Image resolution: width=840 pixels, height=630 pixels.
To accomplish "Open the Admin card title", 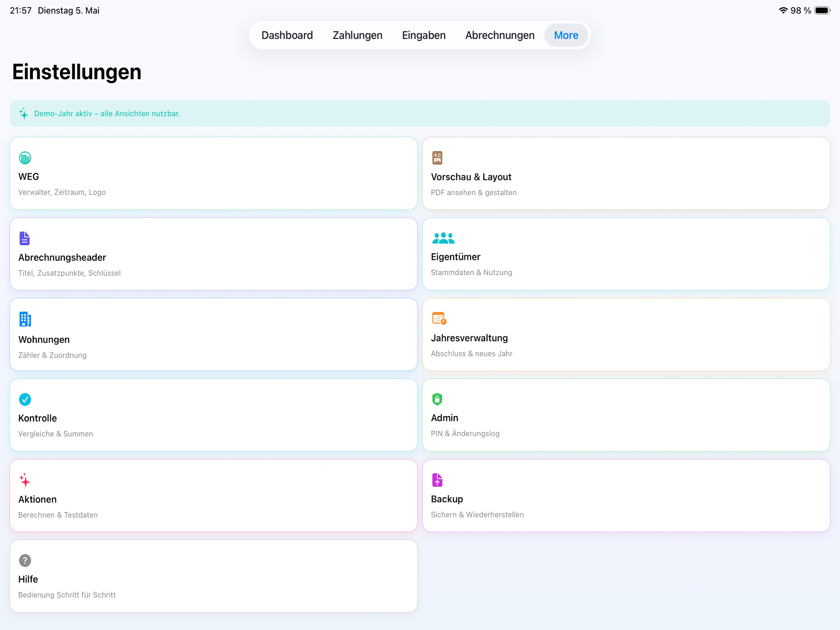I will coord(444,418).
